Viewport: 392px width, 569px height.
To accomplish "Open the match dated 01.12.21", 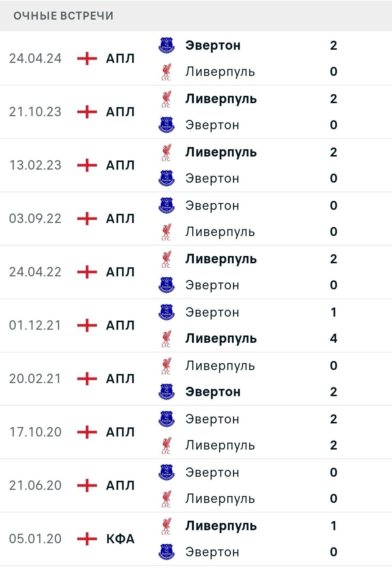I will [196, 325].
